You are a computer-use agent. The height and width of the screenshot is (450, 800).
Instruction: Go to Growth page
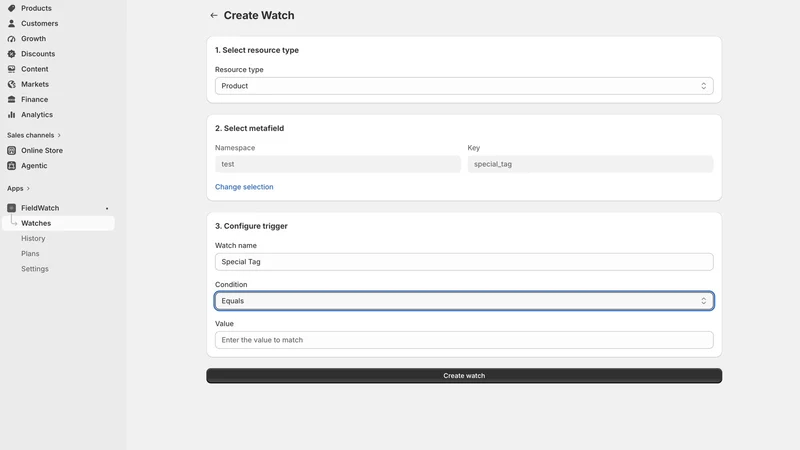(x=33, y=39)
